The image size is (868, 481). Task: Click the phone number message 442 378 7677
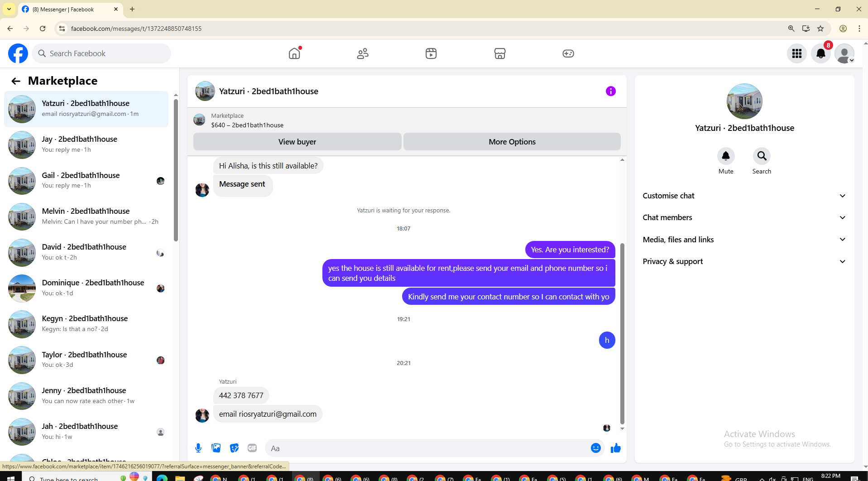[241, 395]
